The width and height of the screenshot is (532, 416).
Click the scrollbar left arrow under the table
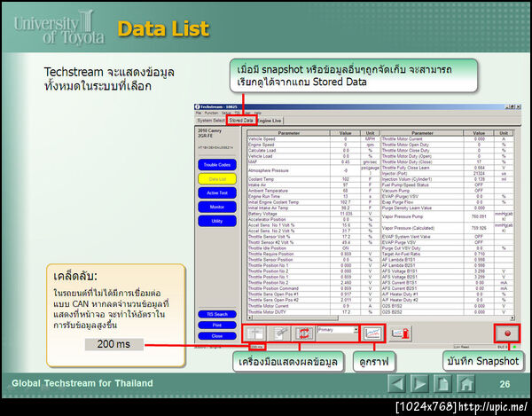[250, 318]
